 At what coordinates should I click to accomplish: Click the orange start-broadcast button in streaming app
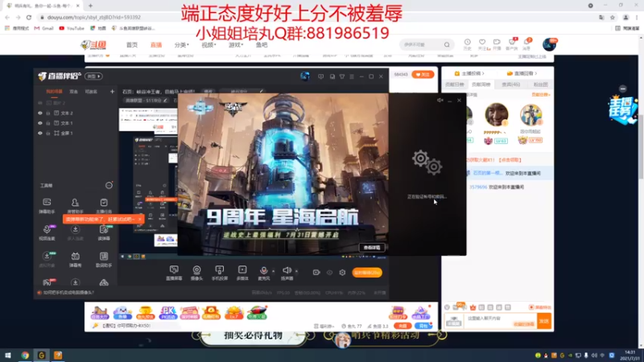(x=367, y=273)
